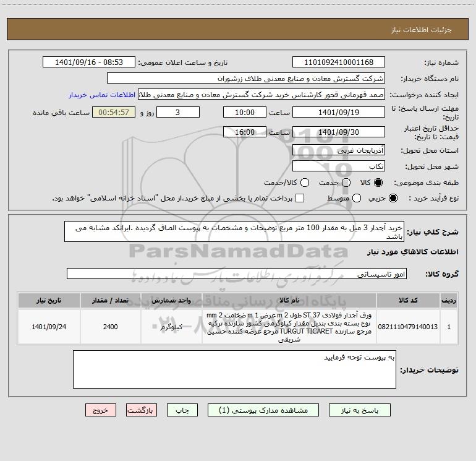Viewport: 476px width, 461px height.
Task: Select the کالا/خدمت radio button
Action: coord(305,183)
